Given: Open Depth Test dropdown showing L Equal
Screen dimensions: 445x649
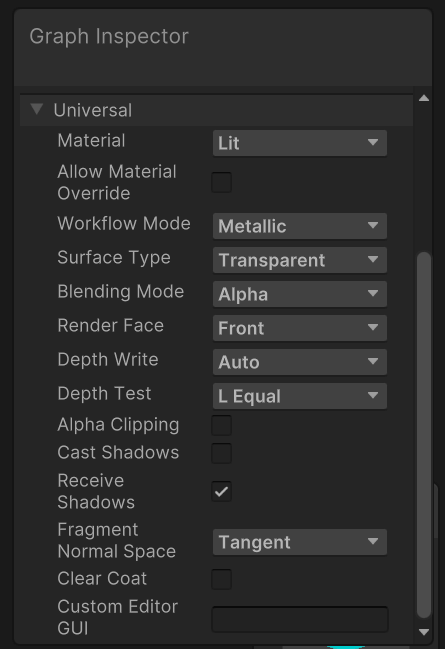Looking at the screenshot, I should pos(300,396).
